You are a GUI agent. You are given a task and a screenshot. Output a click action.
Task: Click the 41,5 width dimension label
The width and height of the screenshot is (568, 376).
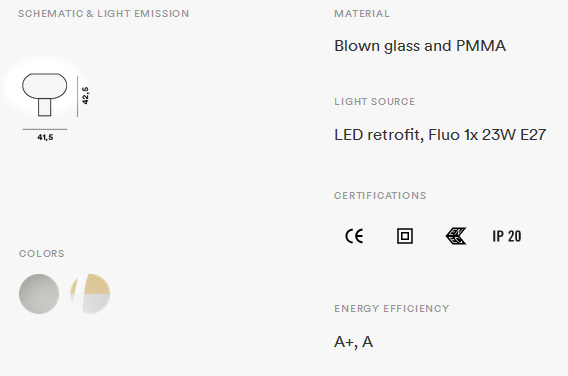(45, 137)
